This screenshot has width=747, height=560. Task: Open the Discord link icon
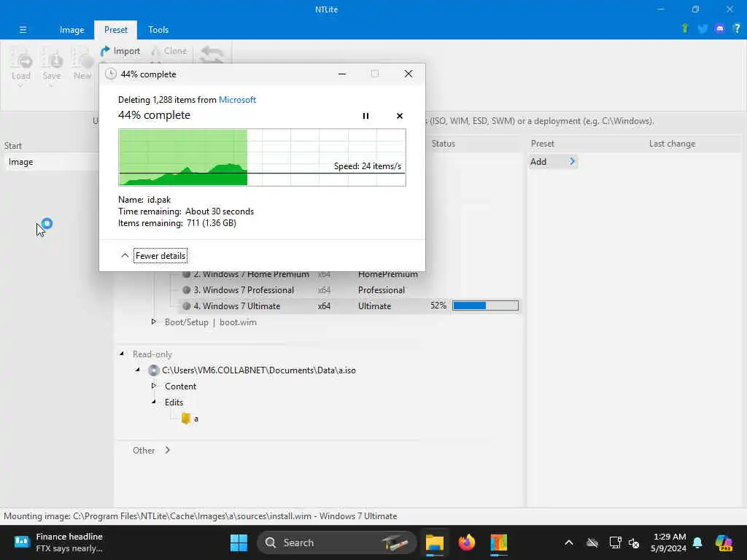tap(720, 28)
